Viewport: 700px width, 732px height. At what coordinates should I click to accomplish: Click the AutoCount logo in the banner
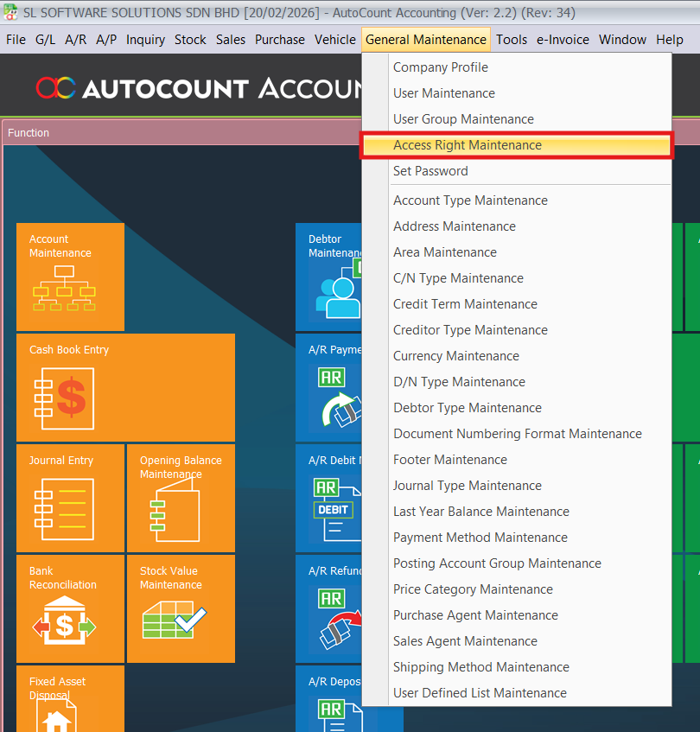tap(56, 87)
